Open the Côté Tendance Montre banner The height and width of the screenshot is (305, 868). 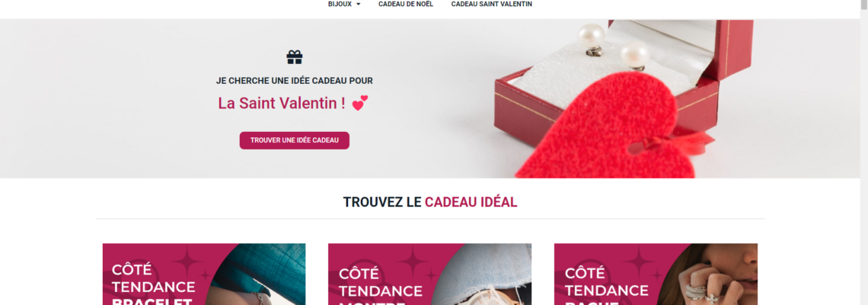coord(429,274)
